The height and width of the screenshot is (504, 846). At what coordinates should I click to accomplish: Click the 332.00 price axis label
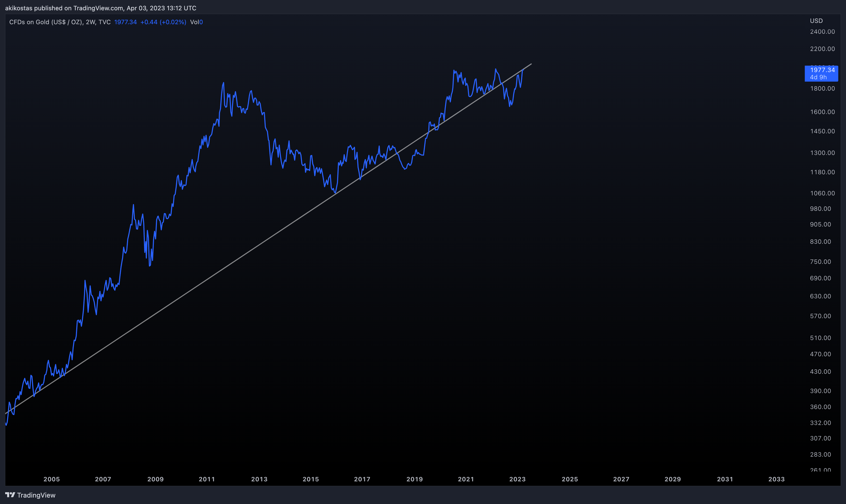coord(820,423)
